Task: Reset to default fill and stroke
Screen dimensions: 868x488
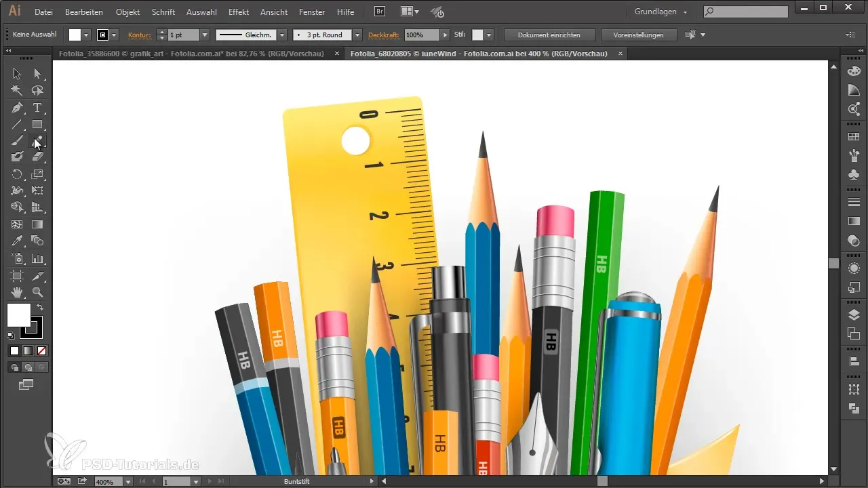Action: (x=11, y=335)
